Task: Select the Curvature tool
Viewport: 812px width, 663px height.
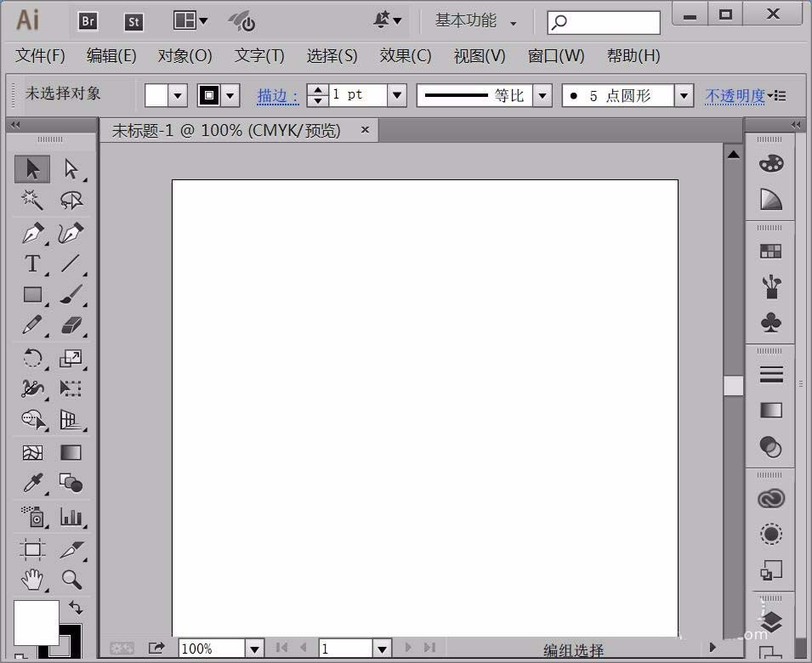Action: [71, 234]
